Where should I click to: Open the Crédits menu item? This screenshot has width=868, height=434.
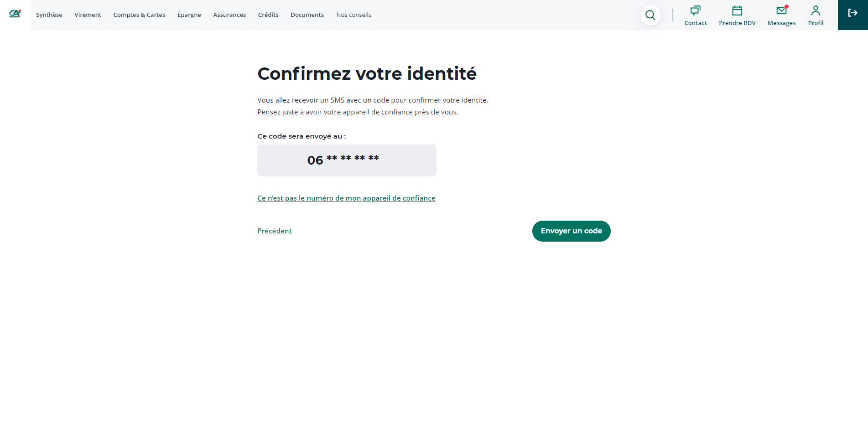click(268, 15)
